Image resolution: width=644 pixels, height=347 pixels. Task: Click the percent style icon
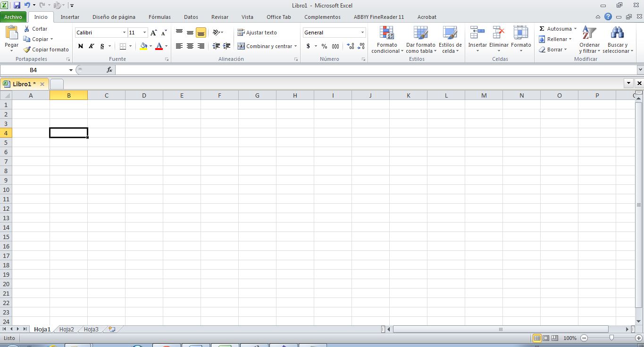coord(323,47)
